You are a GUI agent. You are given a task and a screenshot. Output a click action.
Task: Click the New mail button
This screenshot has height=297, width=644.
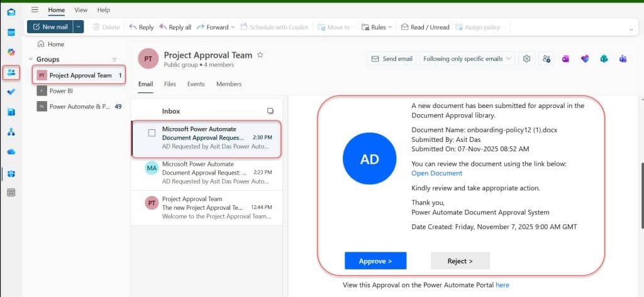tap(50, 27)
